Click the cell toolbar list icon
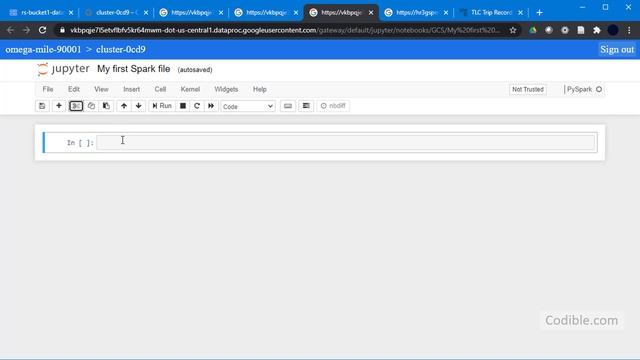 pyautogui.click(x=306, y=106)
